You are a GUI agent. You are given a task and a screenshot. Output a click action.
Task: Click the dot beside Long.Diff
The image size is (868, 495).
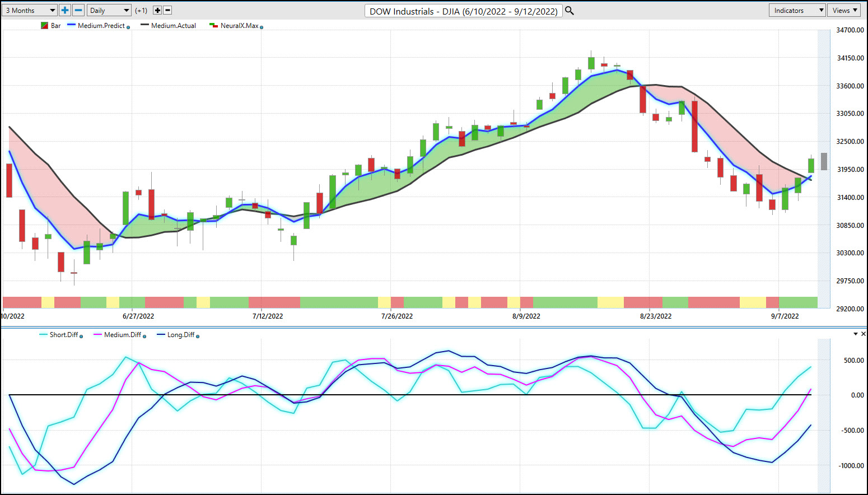coord(198,336)
